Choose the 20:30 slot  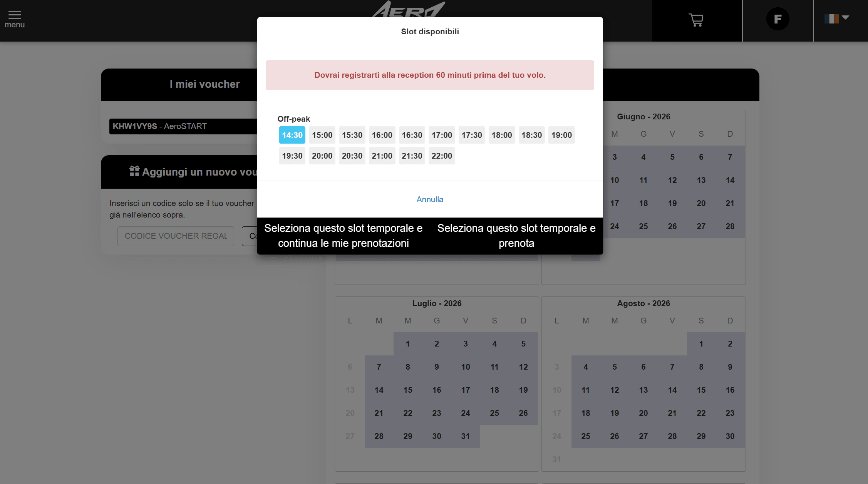[352, 156]
